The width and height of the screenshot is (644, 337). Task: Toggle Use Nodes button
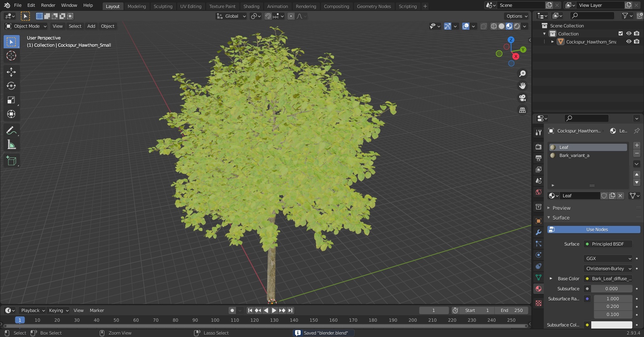pyautogui.click(x=594, y=229)
